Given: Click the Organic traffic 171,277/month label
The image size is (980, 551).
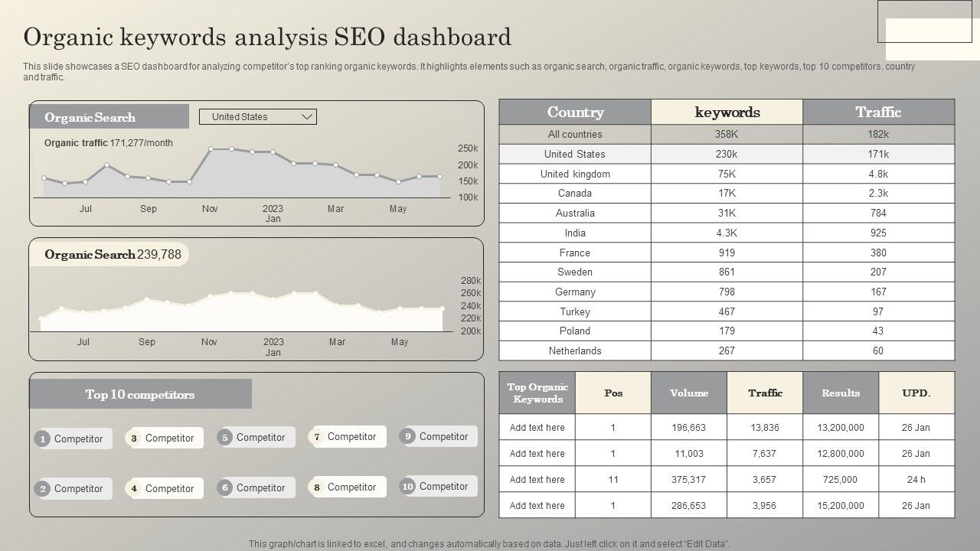Looking at the screenshot, I should (x=109, y=143).
